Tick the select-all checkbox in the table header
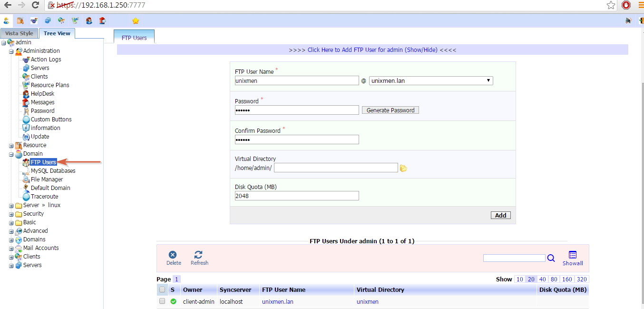The image size is (644, 309). [162, 289]
